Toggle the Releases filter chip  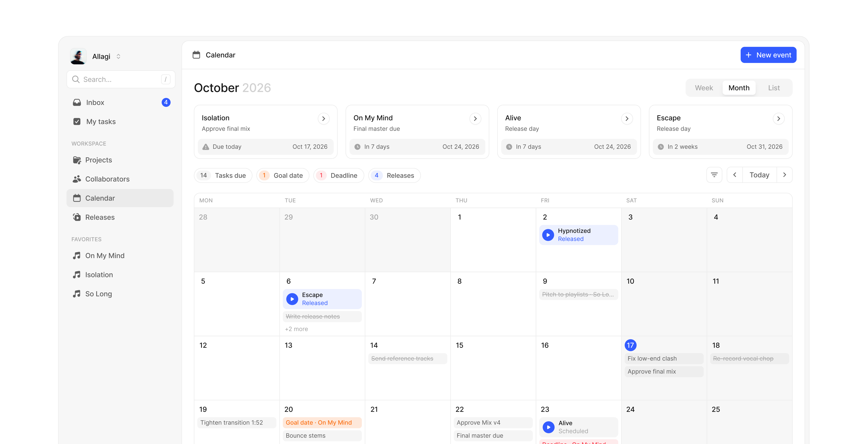[x=395, y=175]
